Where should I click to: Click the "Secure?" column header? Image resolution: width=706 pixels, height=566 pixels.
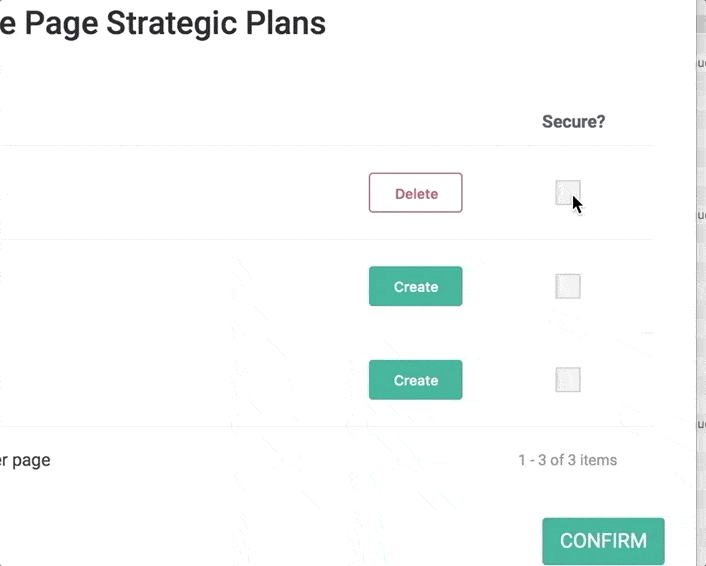(573, 122)
